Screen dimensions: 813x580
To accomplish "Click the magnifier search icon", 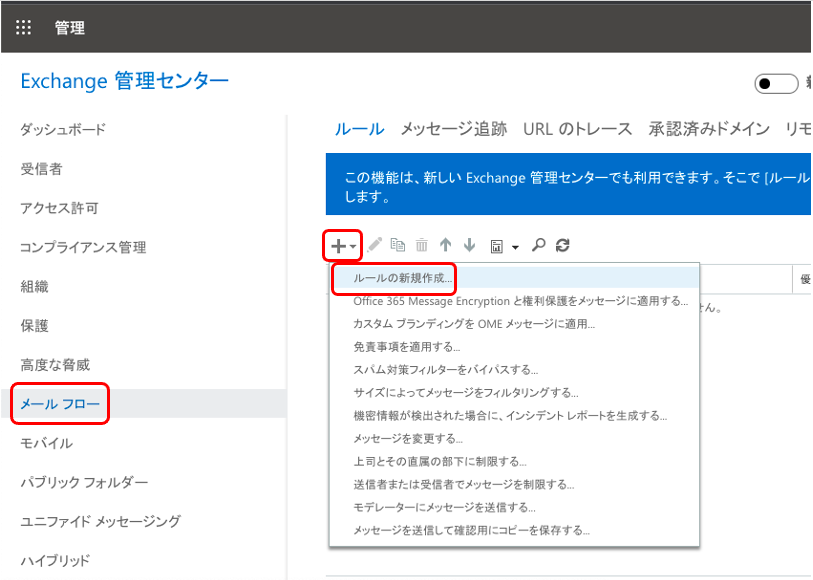I will tap(538, 245).
